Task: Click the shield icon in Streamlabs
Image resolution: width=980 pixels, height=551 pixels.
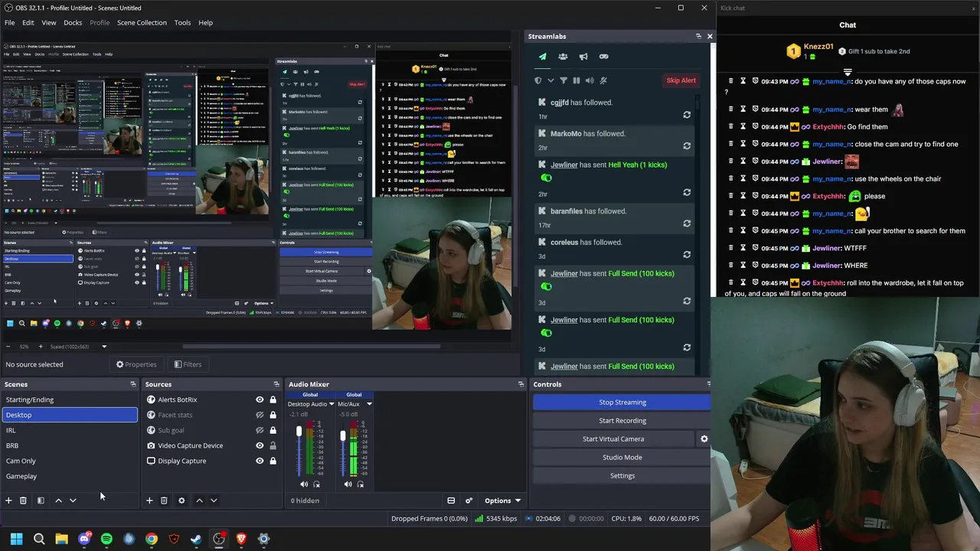Action: [537, 80]
